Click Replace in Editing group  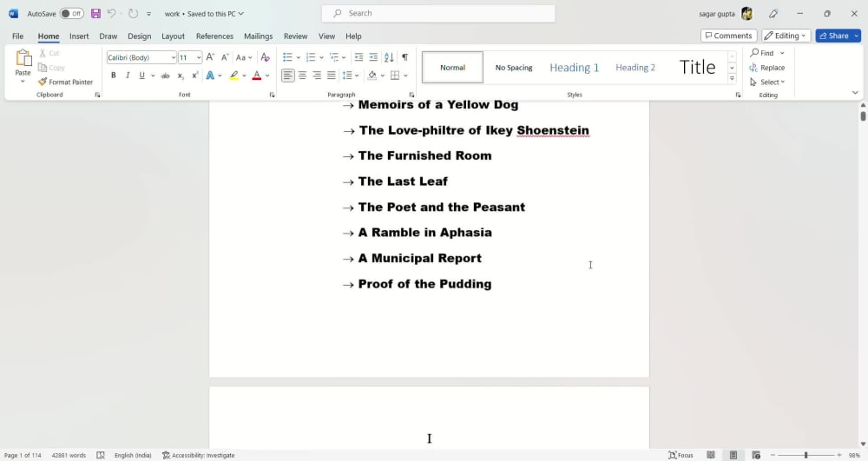pos(767,68)
